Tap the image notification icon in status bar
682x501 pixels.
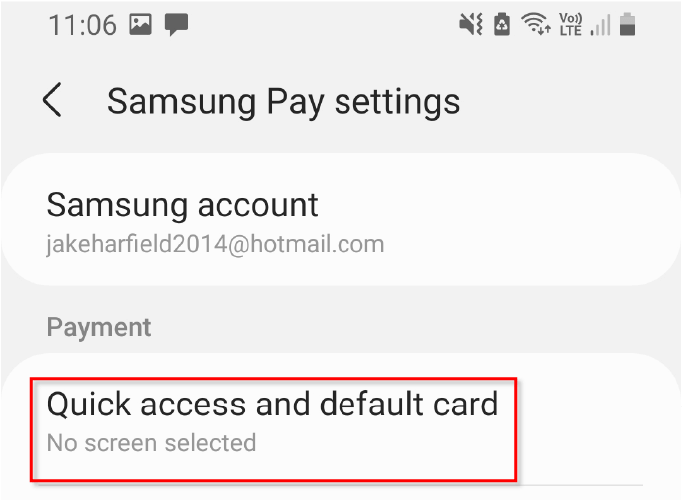pos(140,24)
